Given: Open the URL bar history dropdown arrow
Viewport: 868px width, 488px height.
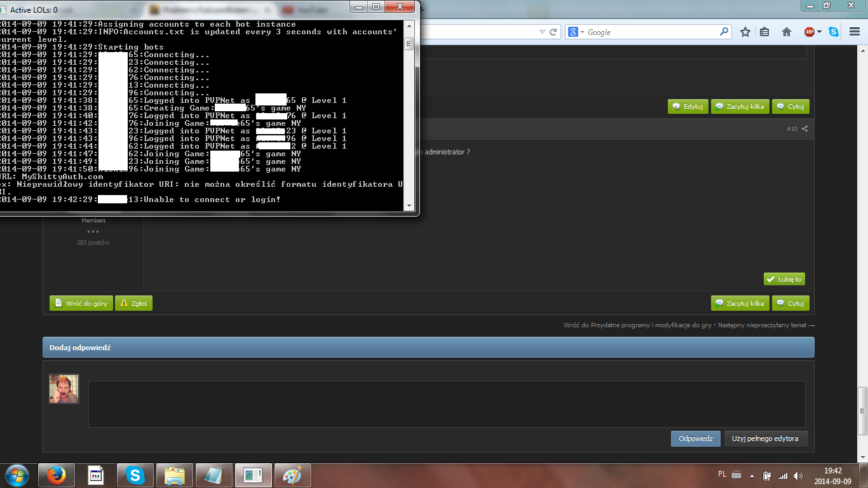Looking at the screenshot, I should 542,32.
